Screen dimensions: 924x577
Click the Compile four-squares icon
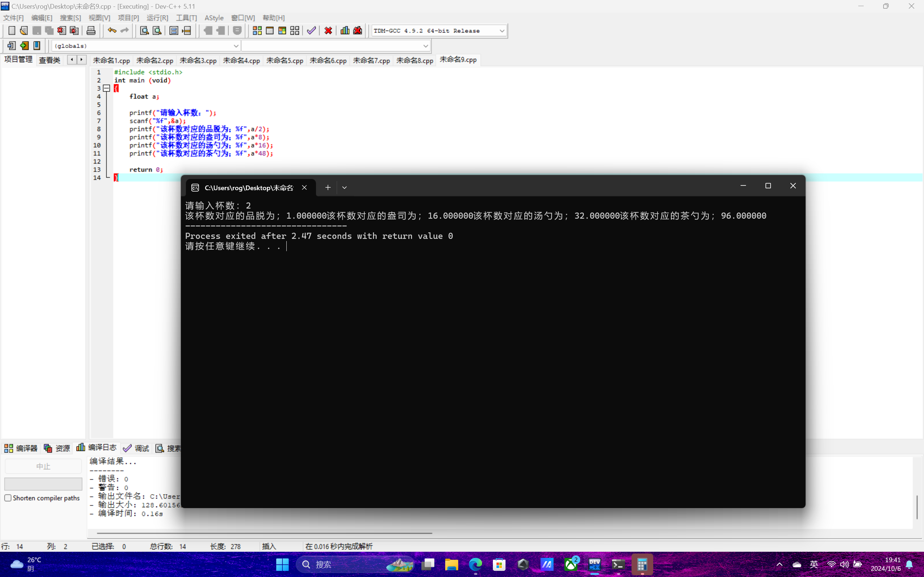coord(257,31)
